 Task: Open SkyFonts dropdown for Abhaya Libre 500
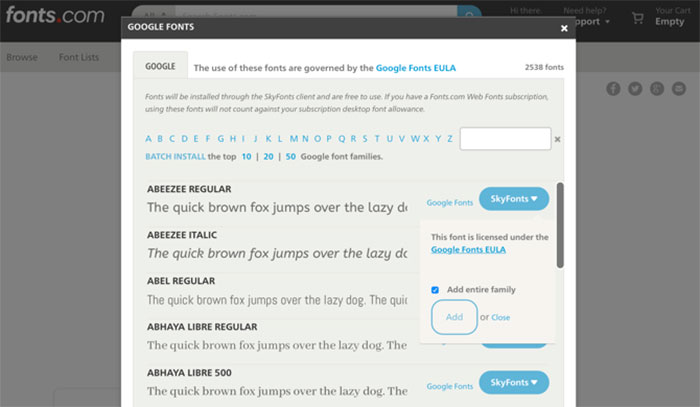(x=514, y=382)
